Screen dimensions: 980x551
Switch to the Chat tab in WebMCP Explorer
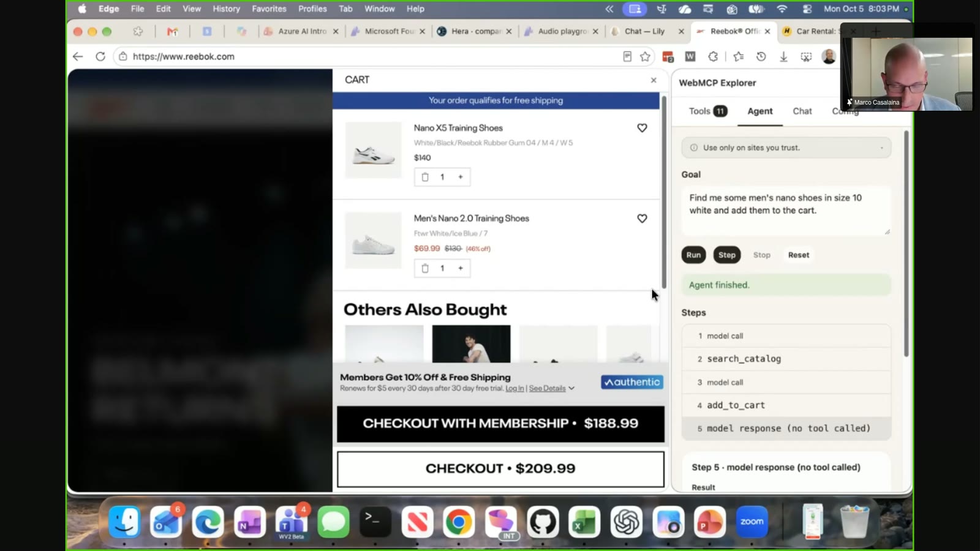[802, 111]
